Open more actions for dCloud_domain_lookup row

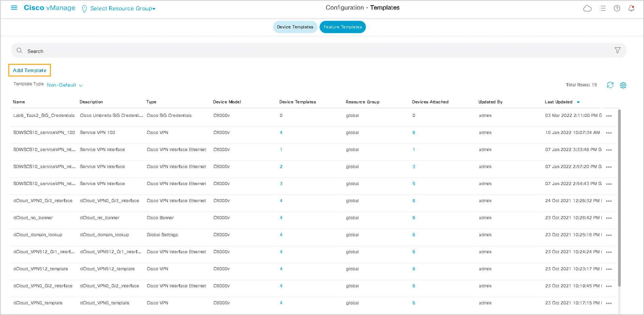click(609, 235)
